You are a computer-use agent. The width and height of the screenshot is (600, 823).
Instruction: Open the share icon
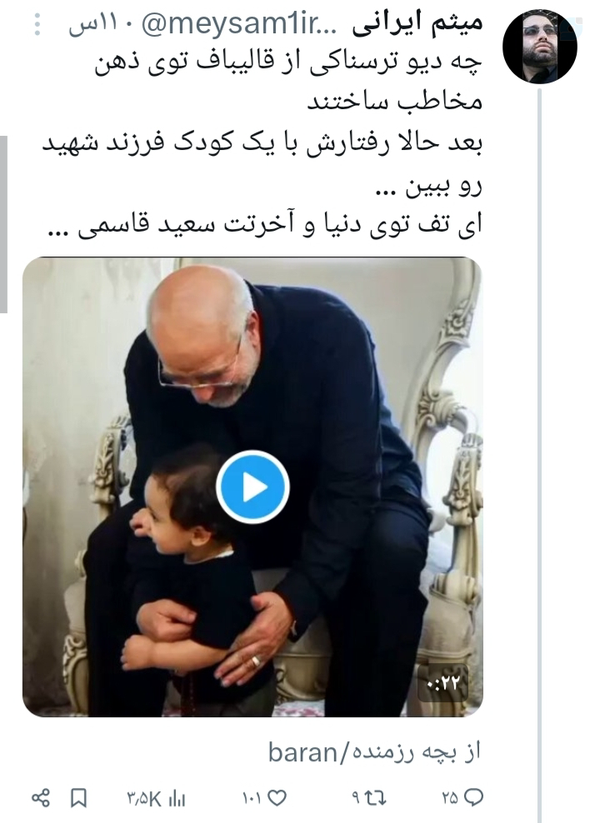coord(41,798)
